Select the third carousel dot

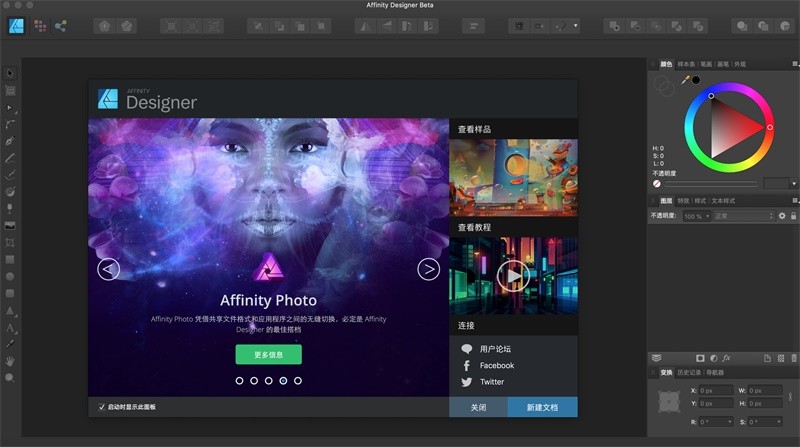268,381
